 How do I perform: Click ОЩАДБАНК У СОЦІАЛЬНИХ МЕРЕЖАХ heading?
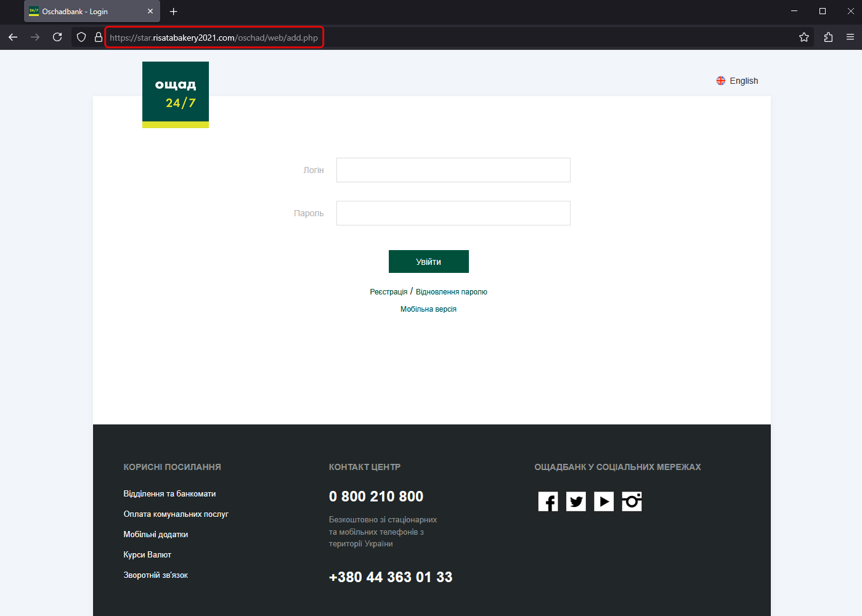click(618, 467)
